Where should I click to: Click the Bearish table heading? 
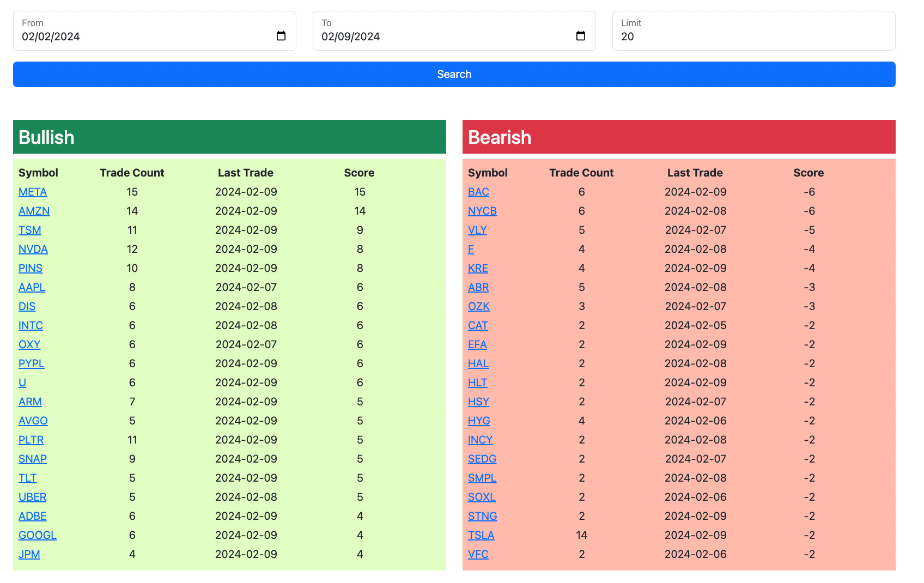(x=500, y=137)
